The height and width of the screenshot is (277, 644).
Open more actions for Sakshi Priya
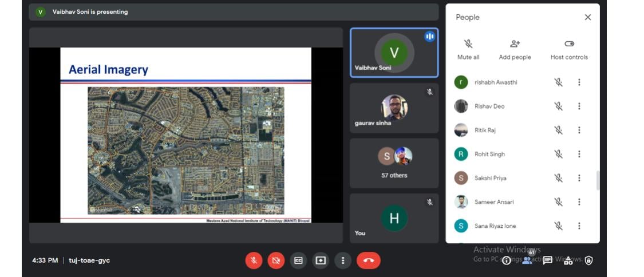[x=579, y=178]
